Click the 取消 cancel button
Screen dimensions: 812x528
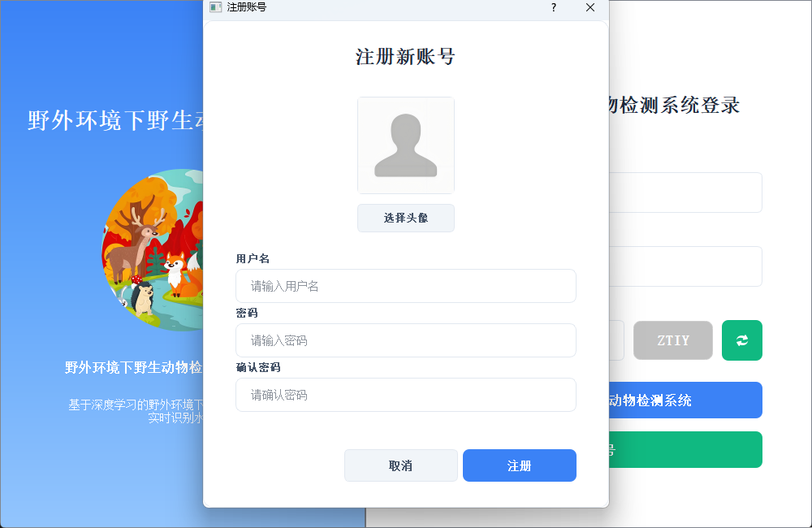click(x=401, y=465)
